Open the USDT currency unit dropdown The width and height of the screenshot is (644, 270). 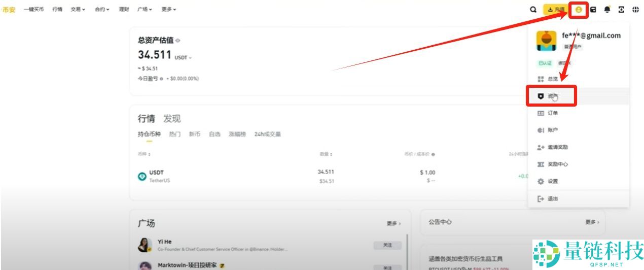click(x=183, y=58)
